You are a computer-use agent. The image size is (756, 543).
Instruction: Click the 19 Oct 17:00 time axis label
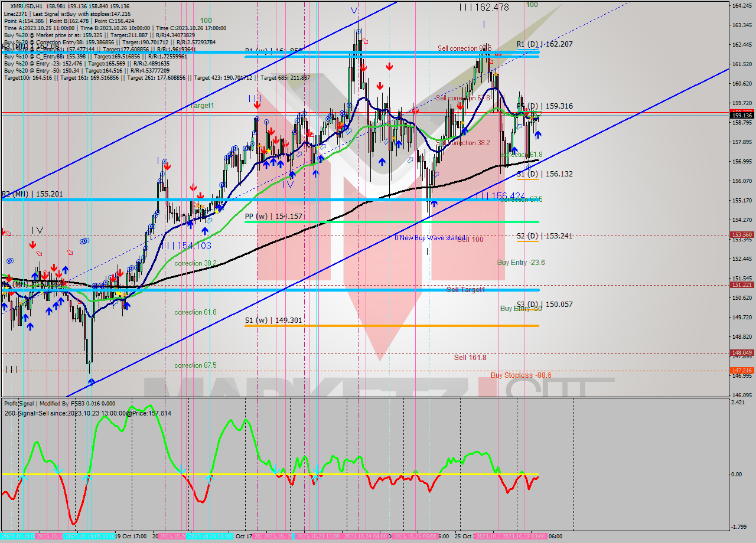tap(131, 537)
